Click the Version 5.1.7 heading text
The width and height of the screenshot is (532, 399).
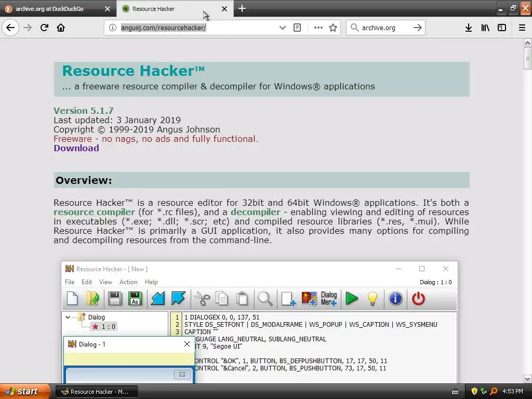84,111
